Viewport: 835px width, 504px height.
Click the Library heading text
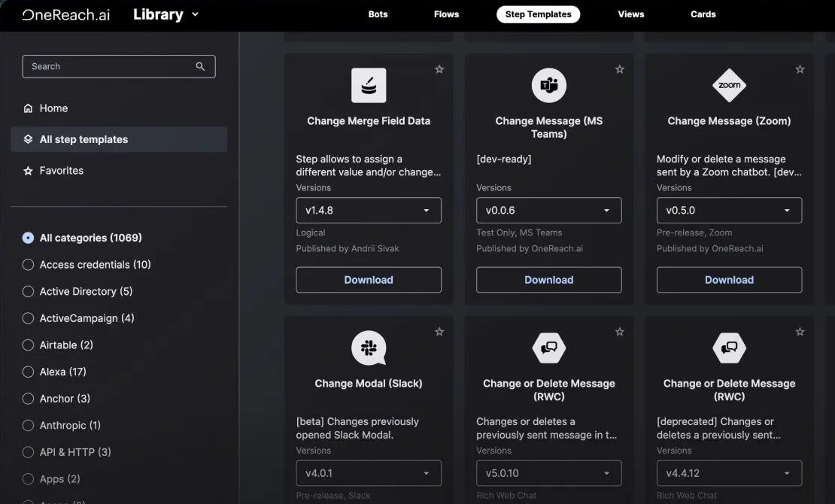[158, 14]
